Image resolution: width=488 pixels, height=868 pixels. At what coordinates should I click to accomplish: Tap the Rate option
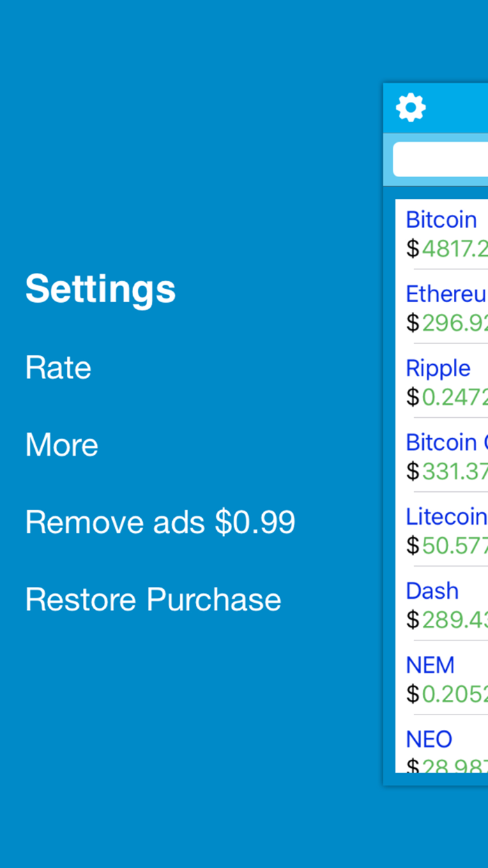coord(58,367)
